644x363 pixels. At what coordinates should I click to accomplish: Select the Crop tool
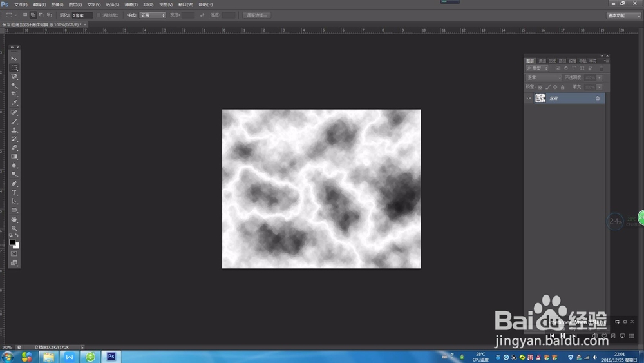click(14, 94)
